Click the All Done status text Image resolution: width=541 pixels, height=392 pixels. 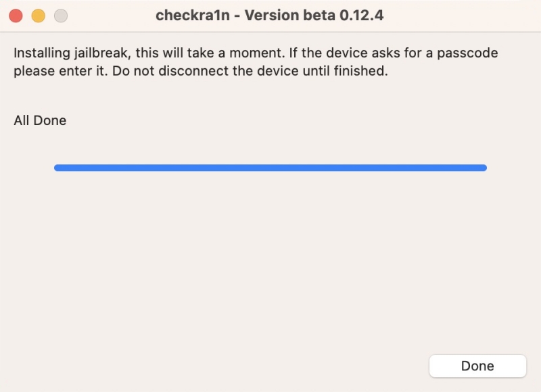(39, 120)
